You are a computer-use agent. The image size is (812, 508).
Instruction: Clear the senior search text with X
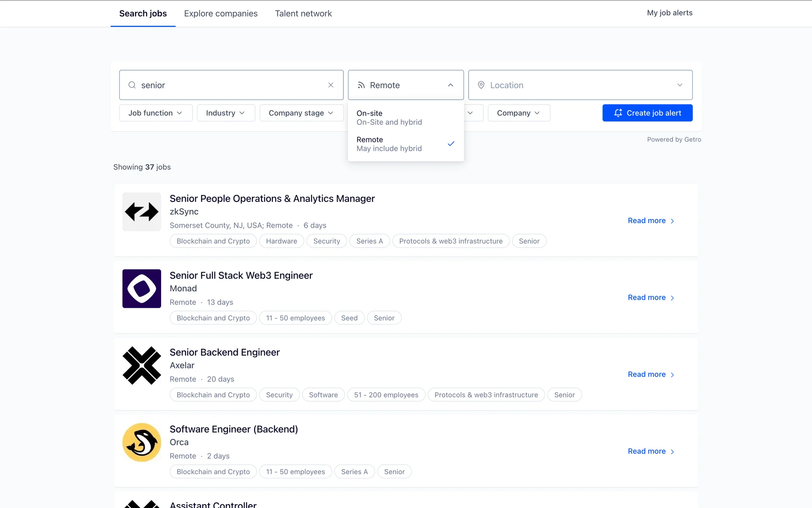tap(331, 85)
